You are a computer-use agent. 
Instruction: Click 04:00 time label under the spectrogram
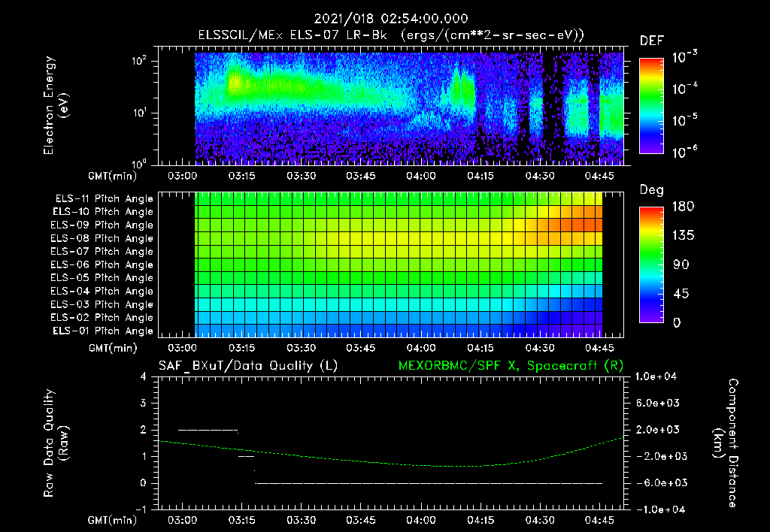click(x=421, y=176)
